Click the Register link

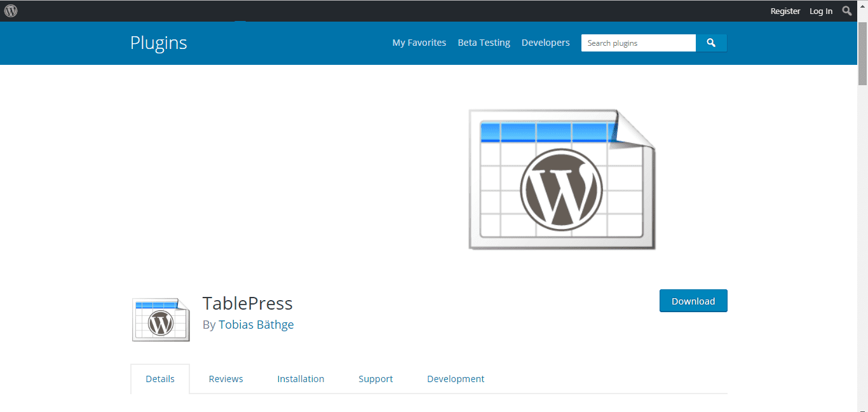tap(785, 11)
